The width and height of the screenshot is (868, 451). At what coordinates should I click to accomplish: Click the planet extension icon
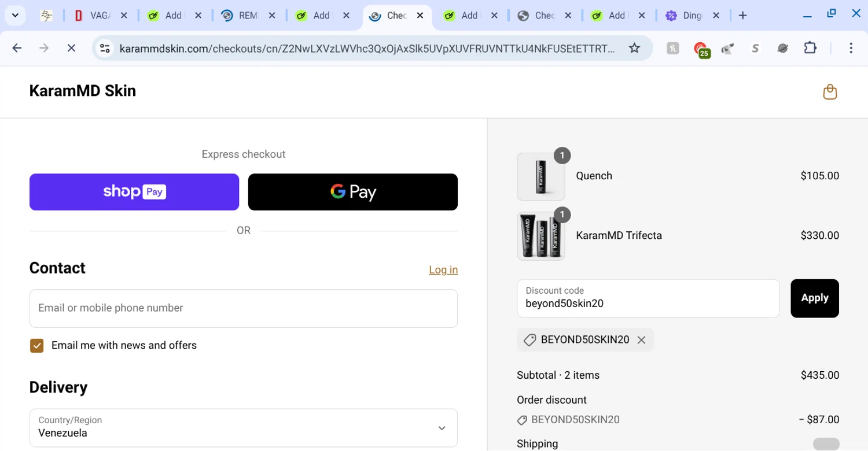tap(783, 49)
